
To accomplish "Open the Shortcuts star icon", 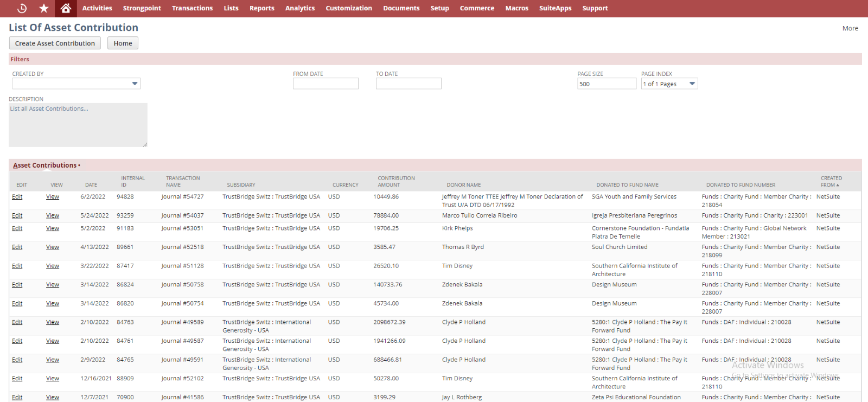I will (x=44, y=8).
